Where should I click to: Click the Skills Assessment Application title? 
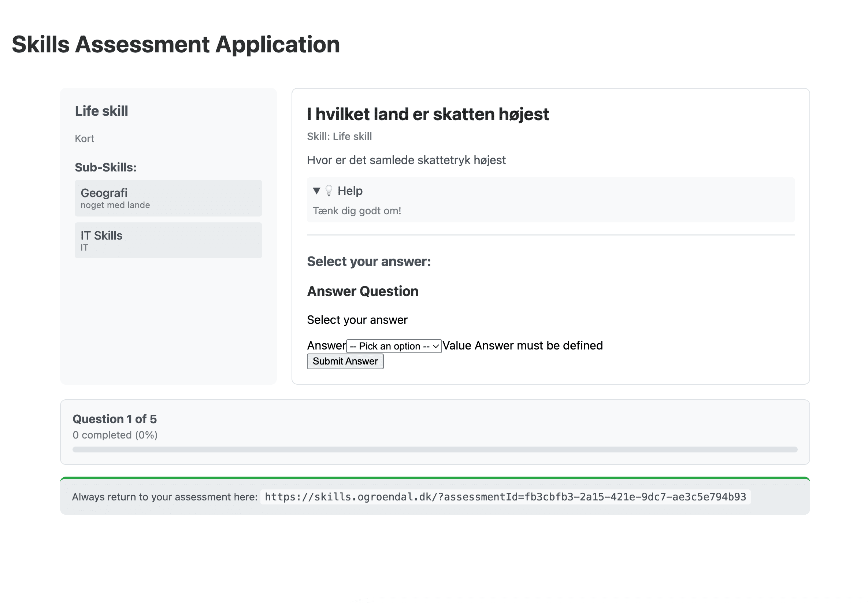tap(176, 45)
